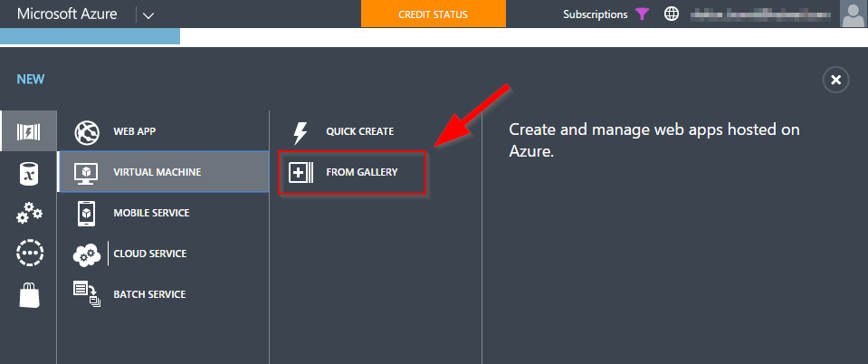Image resolution: width=868 pixels, height=364 pixels.
Task: Open the language globe icon
Action: 672,14
